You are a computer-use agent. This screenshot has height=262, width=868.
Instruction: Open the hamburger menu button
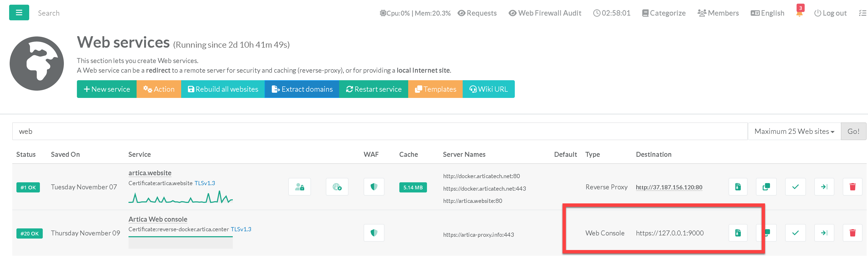click(x=19, y=13)
